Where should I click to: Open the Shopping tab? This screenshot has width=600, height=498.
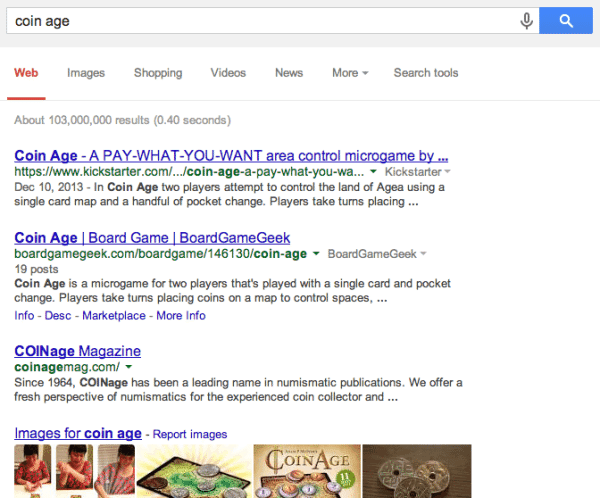click(x=158, y=73)
